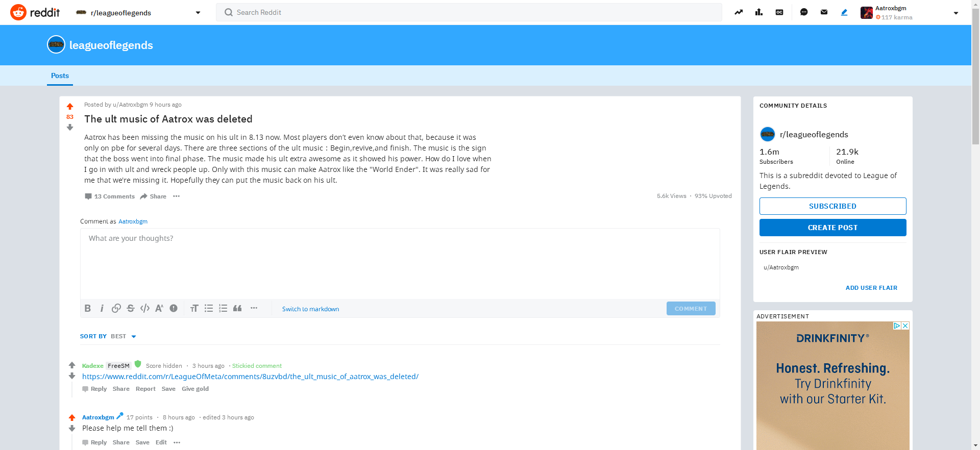
Task: Click the leagueoflegends banner title
Action: pyautogui.click(x=111, y=45)
